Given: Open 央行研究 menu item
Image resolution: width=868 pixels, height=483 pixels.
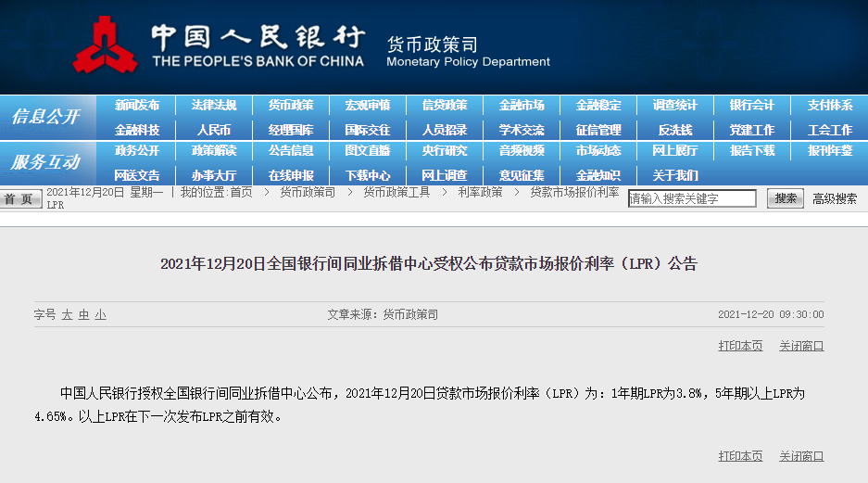Looking at the screenshot, I should [445, 150].
